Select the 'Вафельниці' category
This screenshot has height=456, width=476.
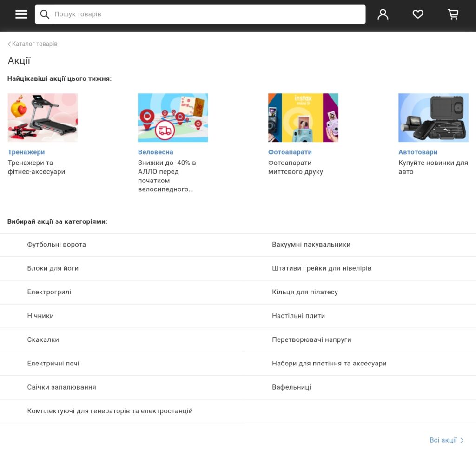291,387
